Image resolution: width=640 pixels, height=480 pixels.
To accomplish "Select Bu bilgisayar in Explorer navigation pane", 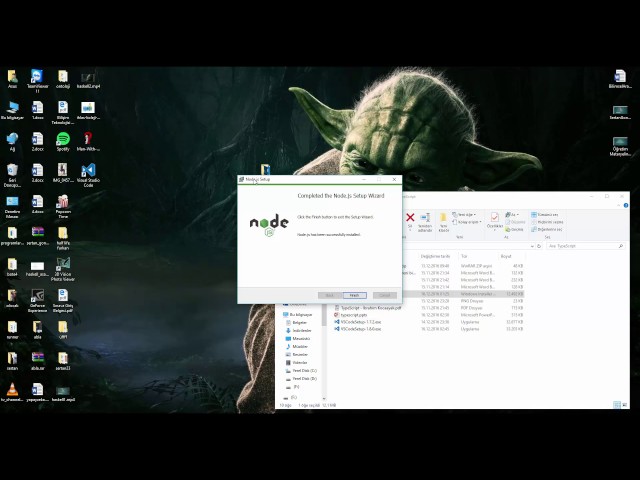I will pos(298,315).
